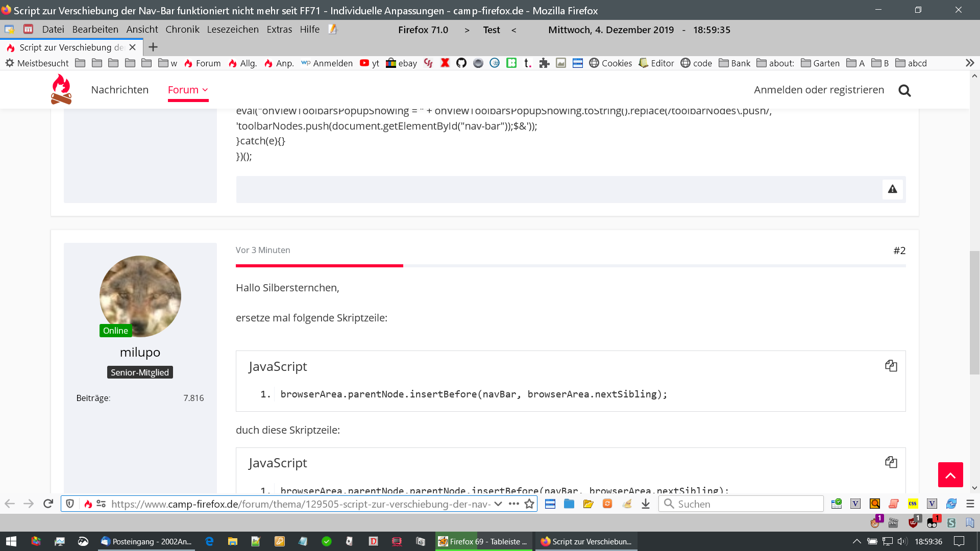Click the scroll-to-top red arrow button
Viewport: 980px width, 551px height.
pyautogui.click(x=950, y=475)
